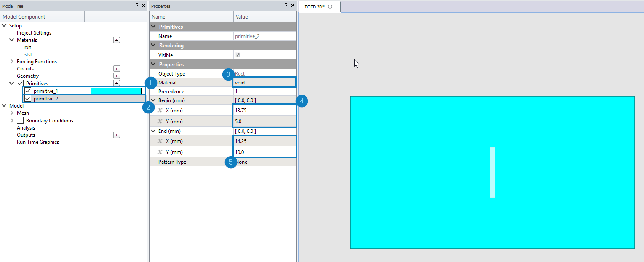This screenshot has height=262, width=644.
Task: Edit the Material value void
Action: [x=265, y=83]
